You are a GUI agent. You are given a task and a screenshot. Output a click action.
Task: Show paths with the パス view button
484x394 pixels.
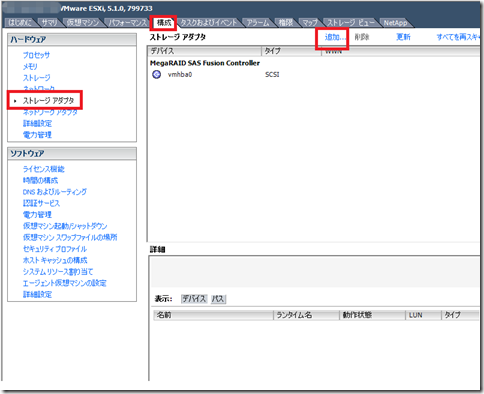point(218,299)
